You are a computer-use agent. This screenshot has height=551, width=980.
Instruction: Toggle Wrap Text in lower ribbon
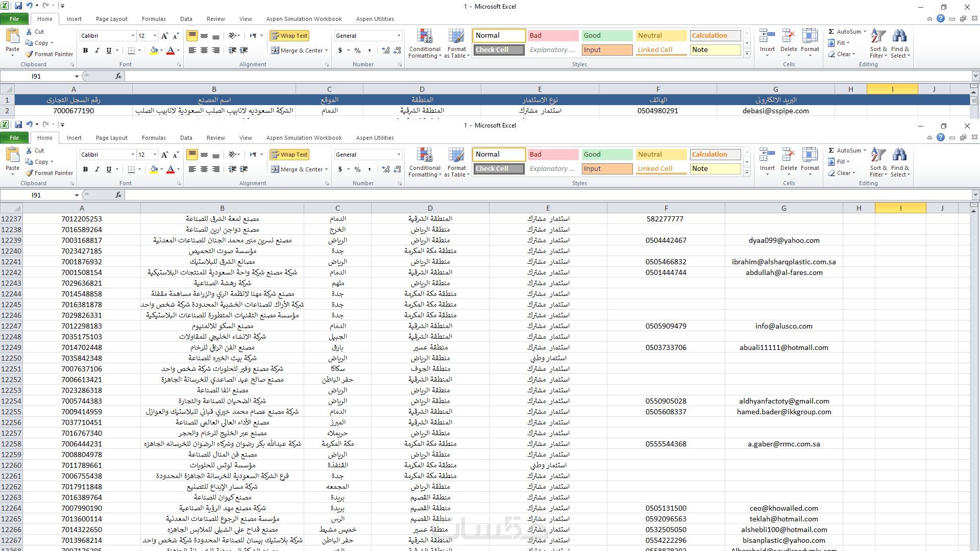pyautogui.click(x=289, y=155)
